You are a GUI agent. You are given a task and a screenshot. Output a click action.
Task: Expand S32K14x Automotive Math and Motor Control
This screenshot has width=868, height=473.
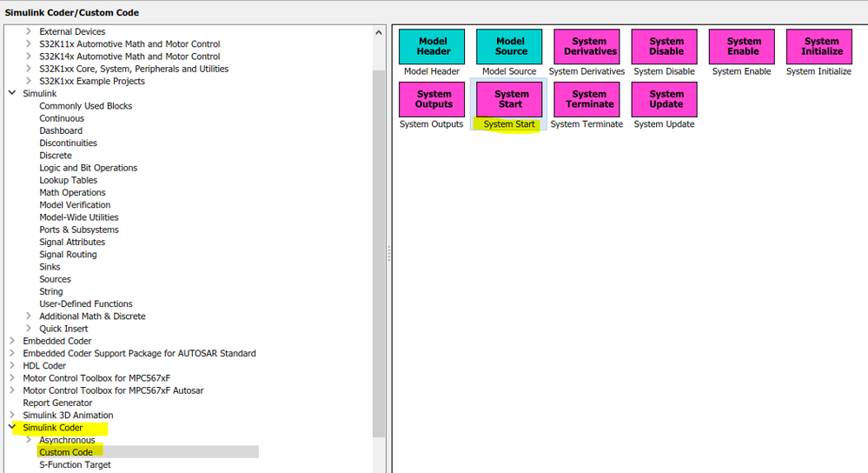pyautogui.click(x=28, y=56)
